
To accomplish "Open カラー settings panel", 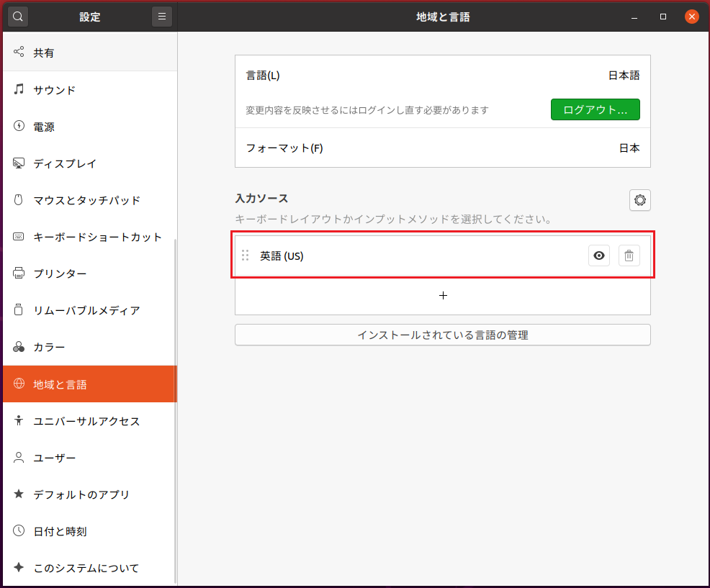I will [x=90, y=347].
